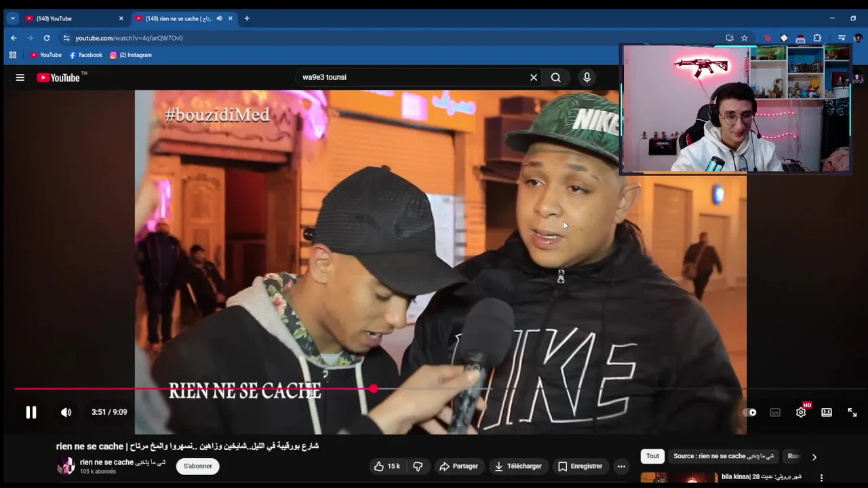Reload the page

[47, 38]
